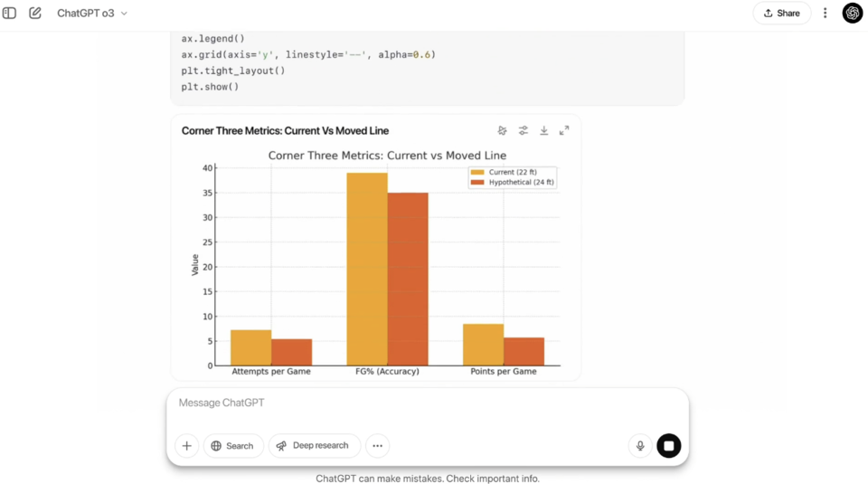
Task: Open more tools ellipsis in composer
Action: point(378,446)
